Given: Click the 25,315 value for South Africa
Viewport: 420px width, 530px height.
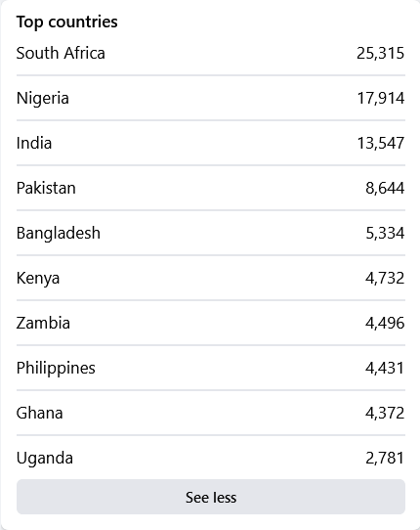Looking at the screenshot, I should pyautogui.click(x=381, y=54).
